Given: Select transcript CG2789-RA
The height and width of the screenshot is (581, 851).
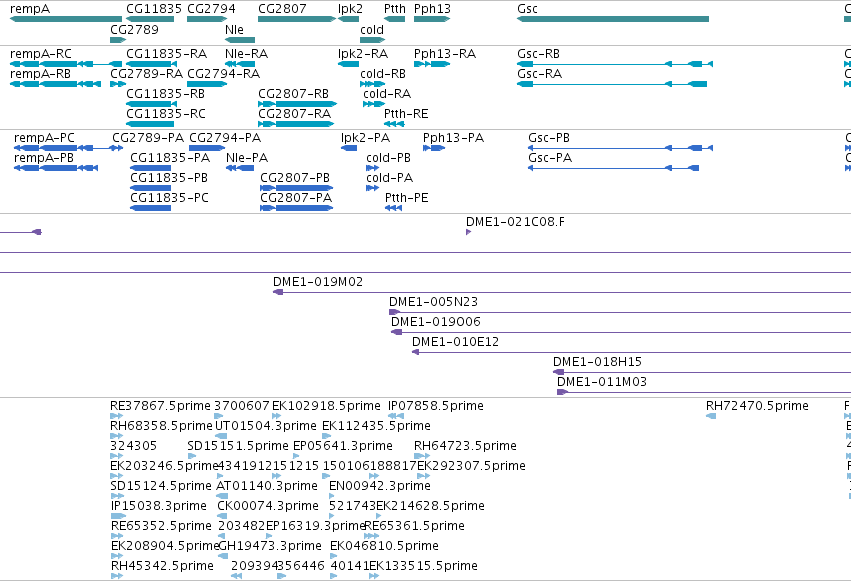Looking at the screenshot, I should 118,84.
